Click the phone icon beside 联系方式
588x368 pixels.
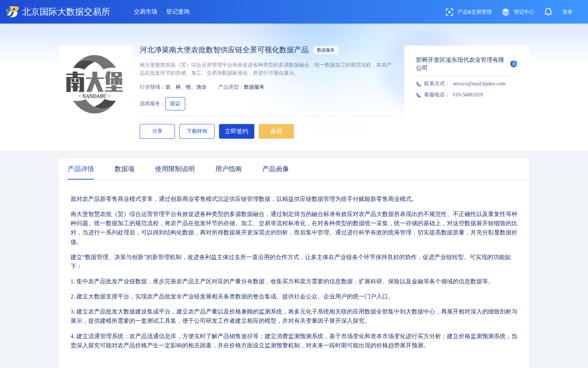pyautogui.click(x=419, y=84)
